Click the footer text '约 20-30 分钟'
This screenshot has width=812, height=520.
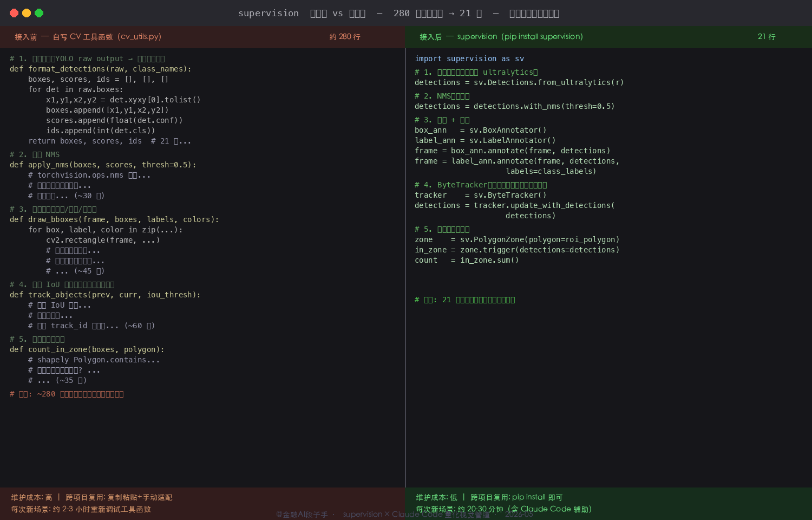(x=481, y=509)
